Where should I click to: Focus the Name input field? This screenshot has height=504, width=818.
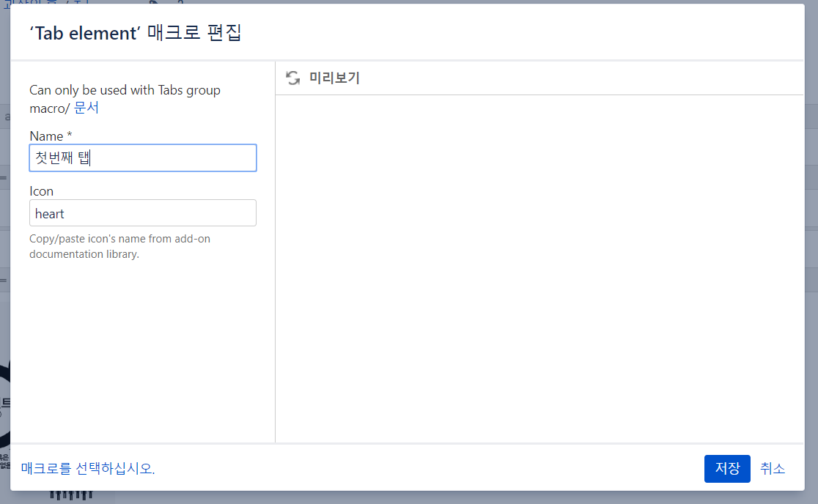coord(143,158)
